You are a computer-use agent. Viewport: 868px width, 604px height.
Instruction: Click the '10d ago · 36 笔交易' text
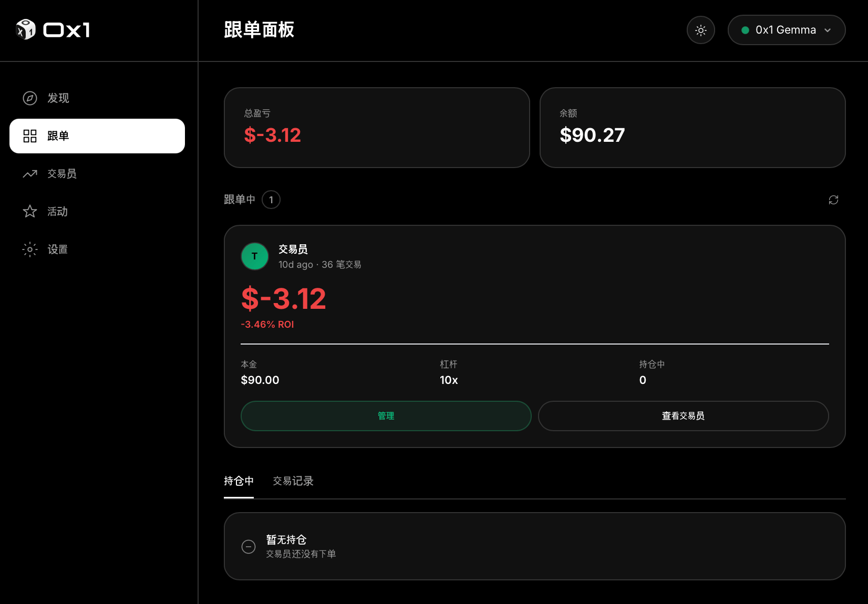coord(320,265)
